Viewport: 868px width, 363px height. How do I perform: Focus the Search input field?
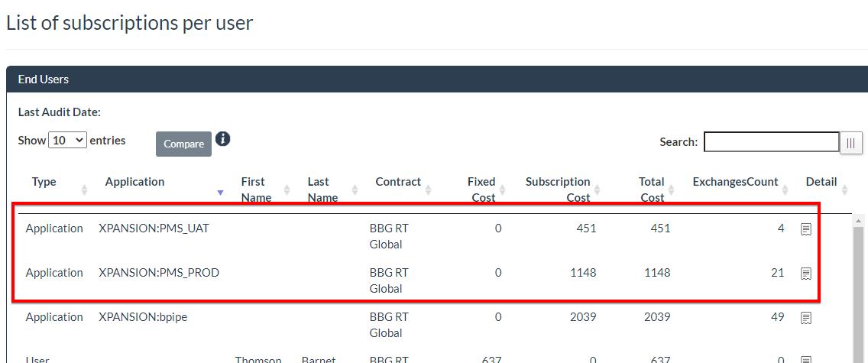[x=771, y=142]
